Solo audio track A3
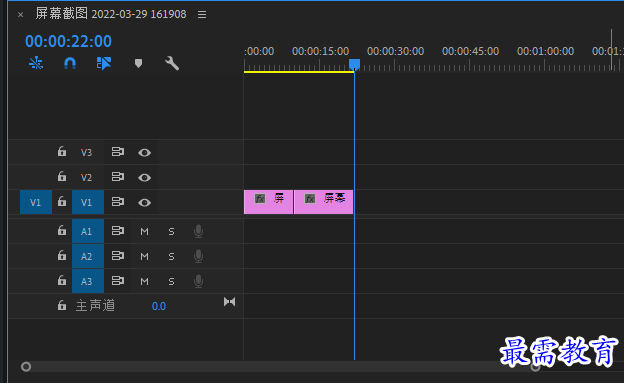The width and height of the screenshot is (624, 383). [171, 282]
